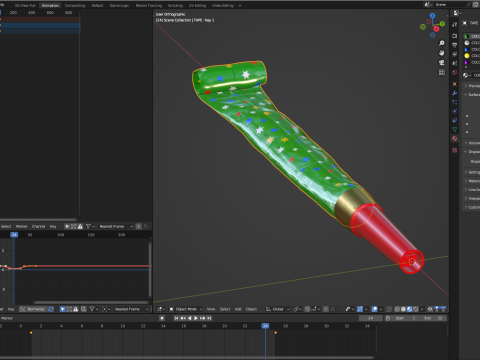This screenshot has height=360, width=480.
Task: Open the Object Data green triangle tab
Action: (x=455, y=129)
